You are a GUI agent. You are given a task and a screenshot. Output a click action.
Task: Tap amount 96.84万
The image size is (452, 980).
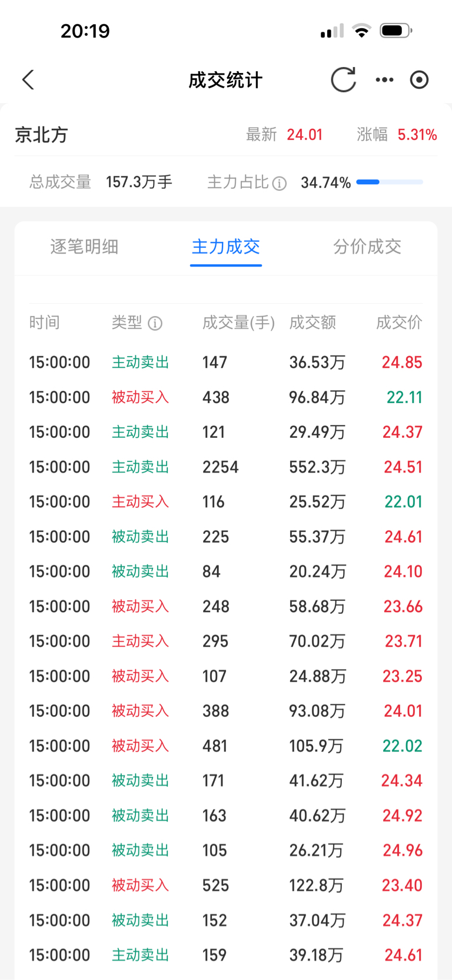317,397
